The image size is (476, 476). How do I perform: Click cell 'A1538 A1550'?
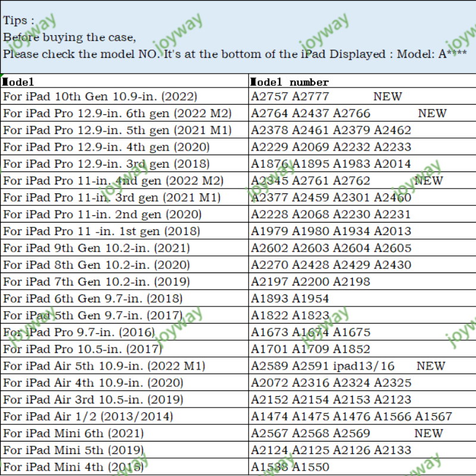[362, 467]
